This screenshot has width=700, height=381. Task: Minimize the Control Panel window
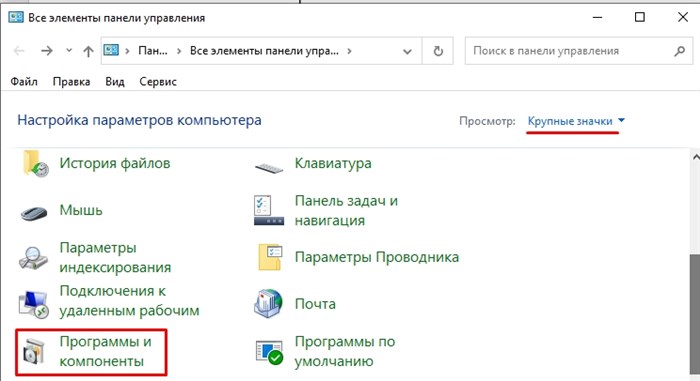597,17
